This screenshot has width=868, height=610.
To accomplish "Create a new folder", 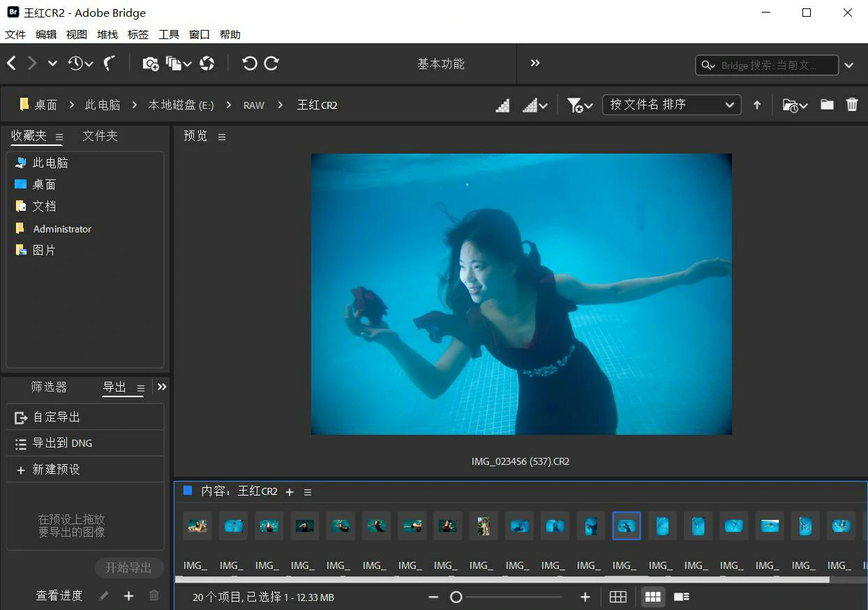I will coord(827,105).
